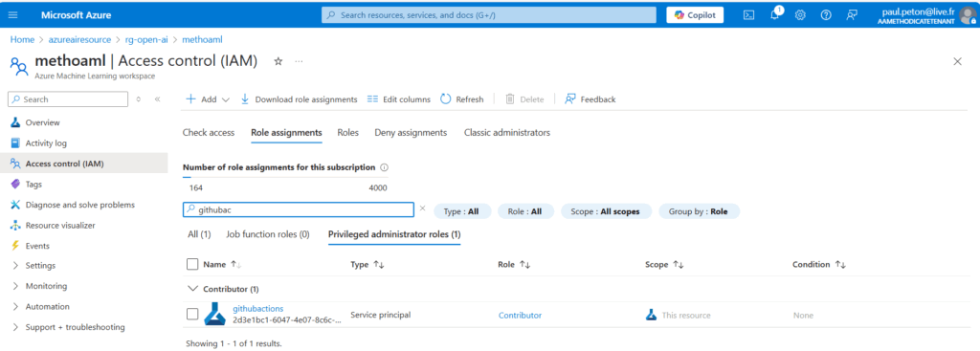This screenshot has height=351, width=980.
Task: Click the rg-open-ai breadcrumb
Action: coord(146,39)
